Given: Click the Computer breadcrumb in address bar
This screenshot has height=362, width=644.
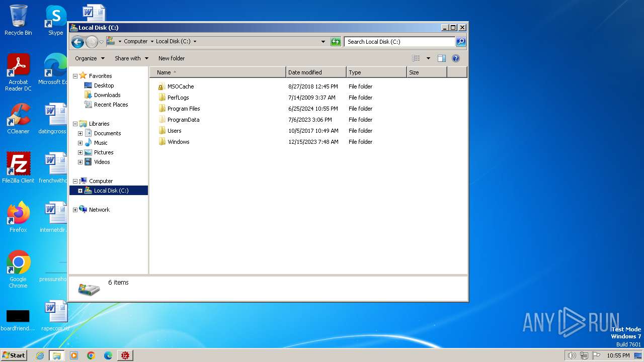Looking at the screenshot, I should (x=136, y=42).
